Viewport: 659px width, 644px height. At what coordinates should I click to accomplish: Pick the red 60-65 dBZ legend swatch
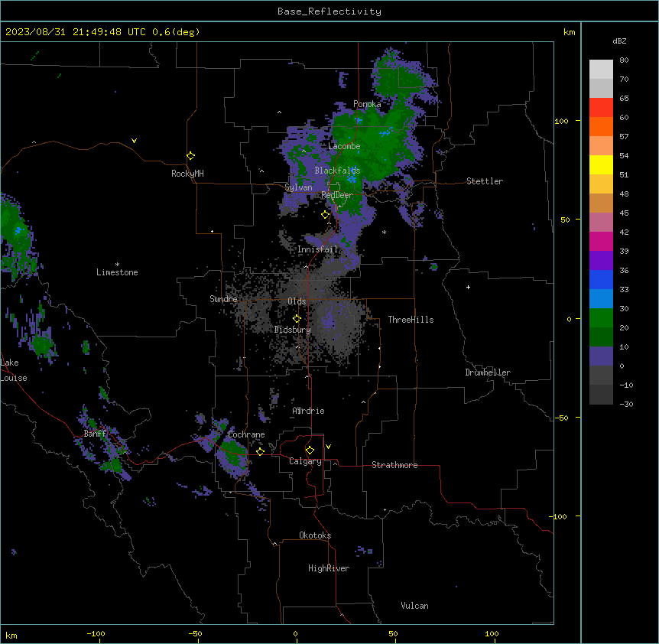[601, 108]
